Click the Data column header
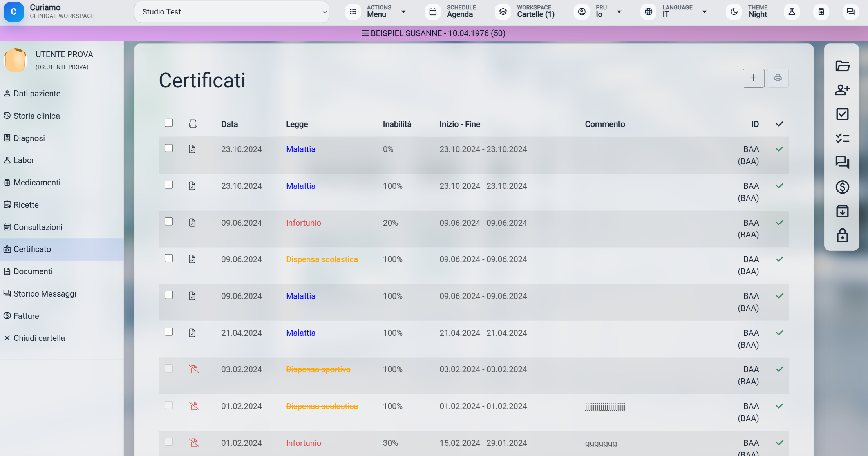The image size is (868, 456). (230, 124)
